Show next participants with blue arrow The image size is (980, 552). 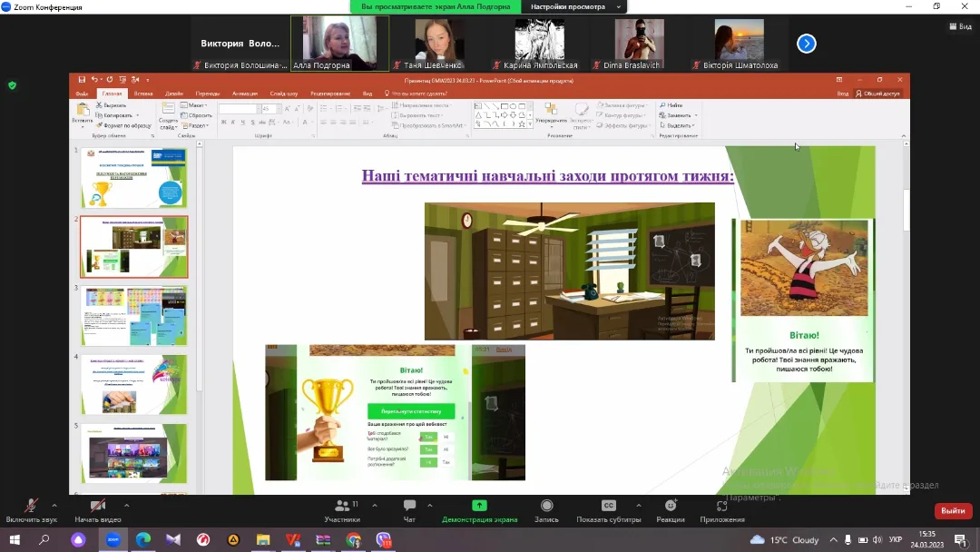tap(806, 44)
